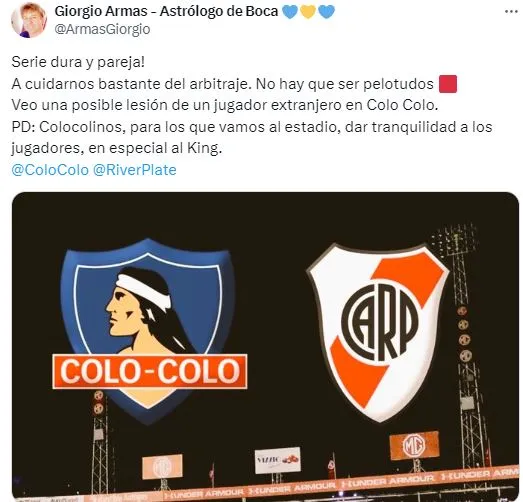Click display name Giorgio Armas – Astrólogo de Boca
Screen dimensions: 523x502
coord(166,11)
